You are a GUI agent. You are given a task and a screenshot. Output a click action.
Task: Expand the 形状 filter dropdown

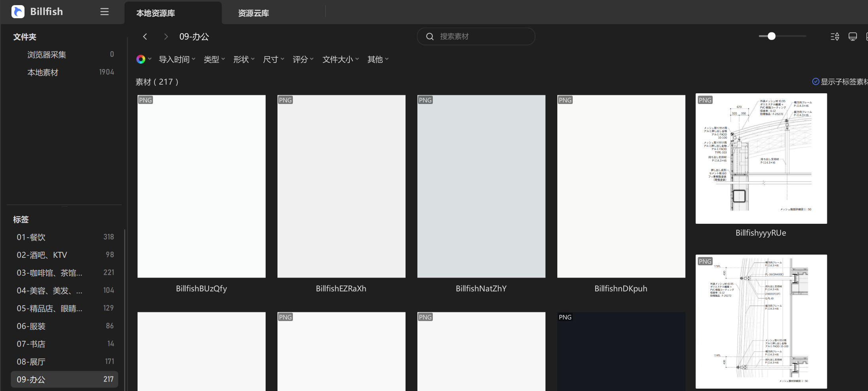click(244, 59)
